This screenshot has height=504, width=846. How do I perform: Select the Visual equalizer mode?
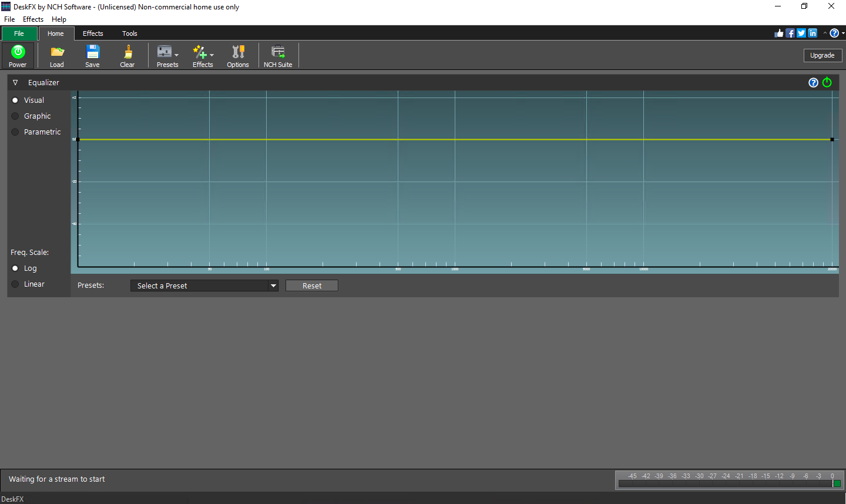[15, 100]
